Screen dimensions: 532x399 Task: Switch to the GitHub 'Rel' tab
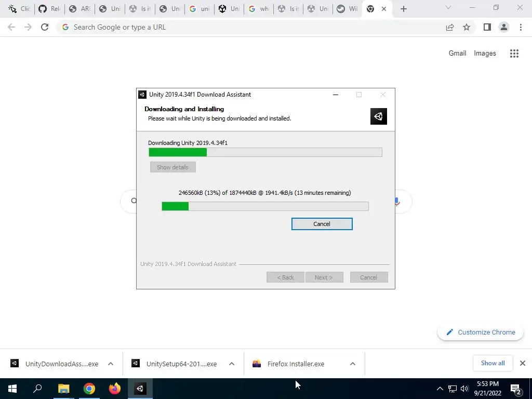49,9
